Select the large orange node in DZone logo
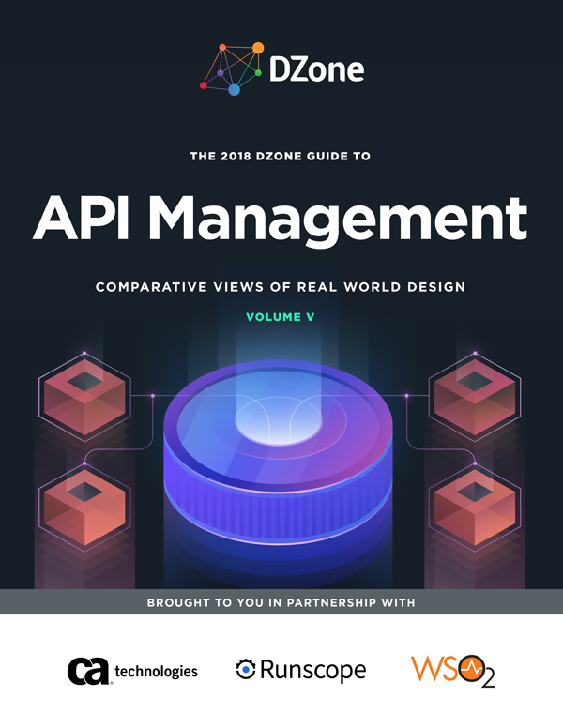563x728 pixels. (x=257, y=47)
